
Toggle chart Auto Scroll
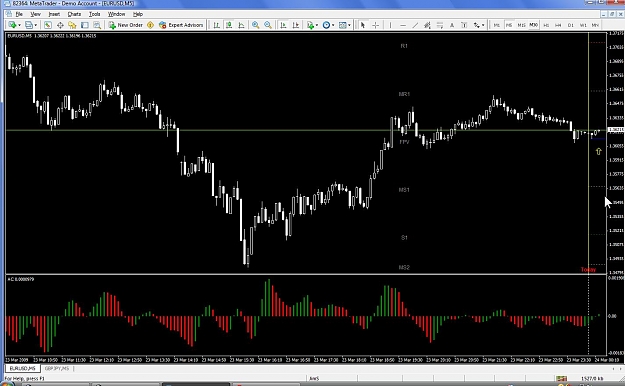pyautogui.click(x=283, y=25)
